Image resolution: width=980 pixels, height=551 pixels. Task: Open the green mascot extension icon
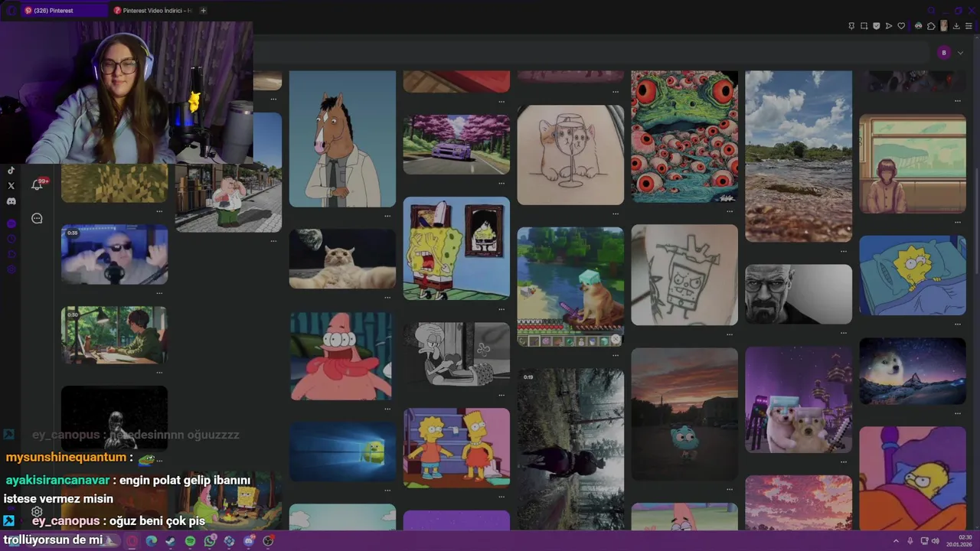pos(919,26)
